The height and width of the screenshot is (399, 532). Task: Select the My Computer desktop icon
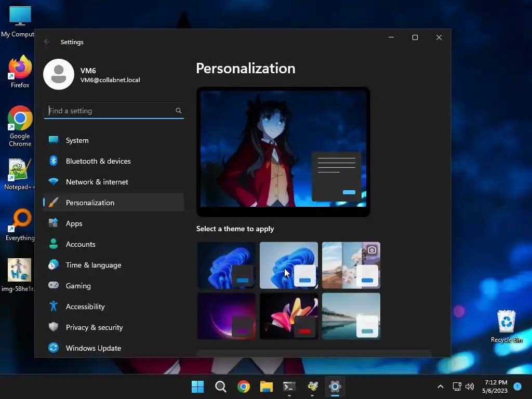pos(18,22)
